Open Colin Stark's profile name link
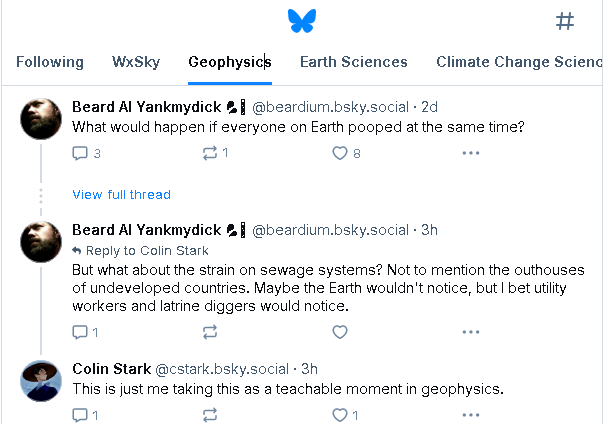The height and width of the screenshot is (424, 612). (x=111, y=369)
